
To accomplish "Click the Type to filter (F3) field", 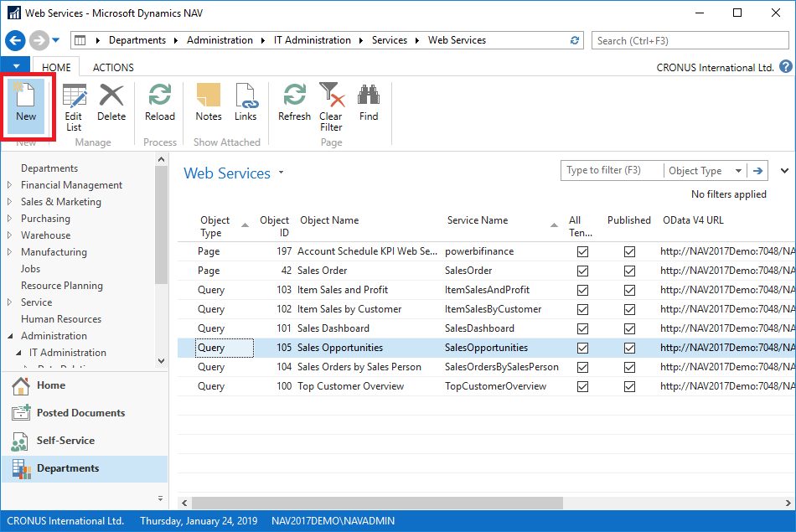I will click(612, 171).
